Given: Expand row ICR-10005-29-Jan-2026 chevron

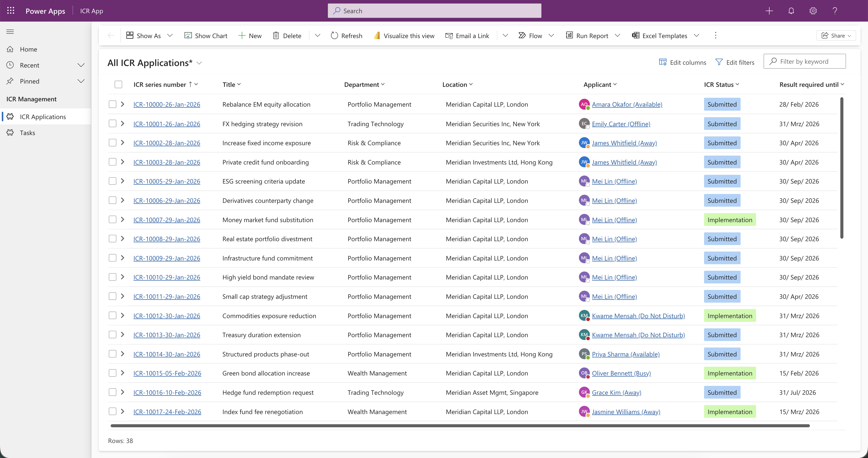Looking at the screenshot, I should (x=123, y=181).
